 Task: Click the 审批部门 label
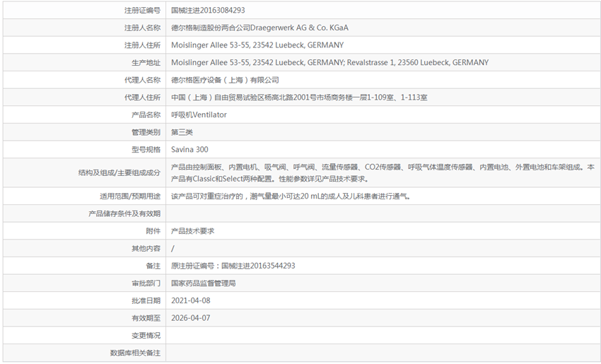(146, 283)
